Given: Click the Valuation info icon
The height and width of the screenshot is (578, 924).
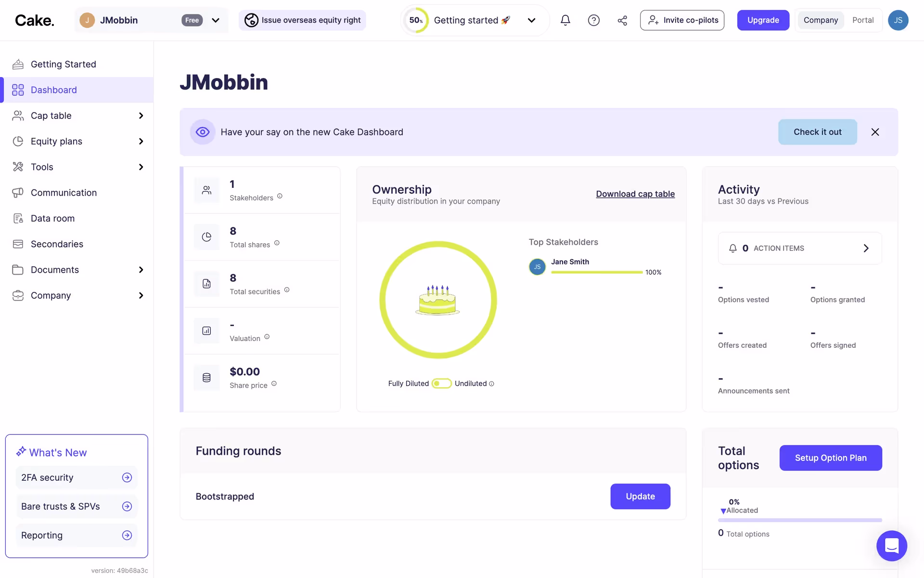Looking at the screenshot, I should [x=267, y=337].
